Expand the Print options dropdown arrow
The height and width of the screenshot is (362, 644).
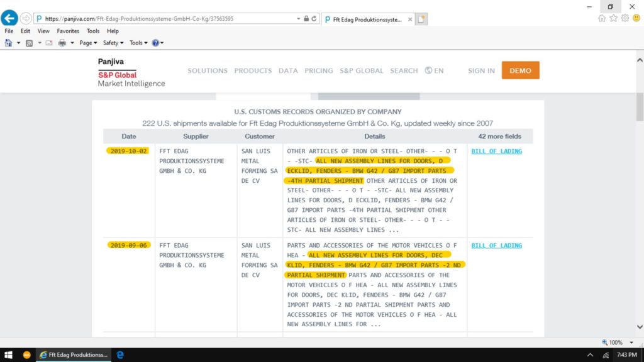[72, 43]
